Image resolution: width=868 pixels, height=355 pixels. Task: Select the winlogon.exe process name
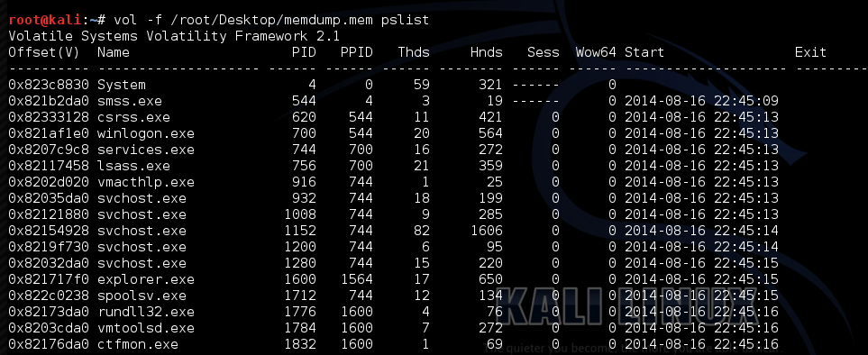pos(146,133)
